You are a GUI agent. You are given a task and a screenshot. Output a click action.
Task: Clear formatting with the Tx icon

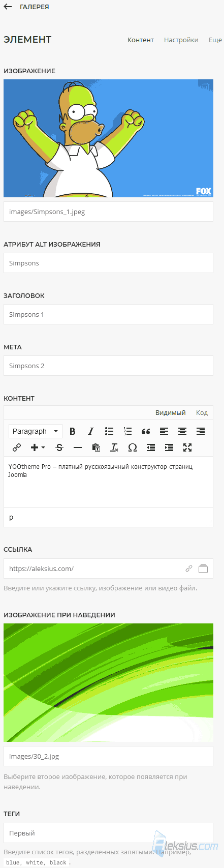click(114, 447)
